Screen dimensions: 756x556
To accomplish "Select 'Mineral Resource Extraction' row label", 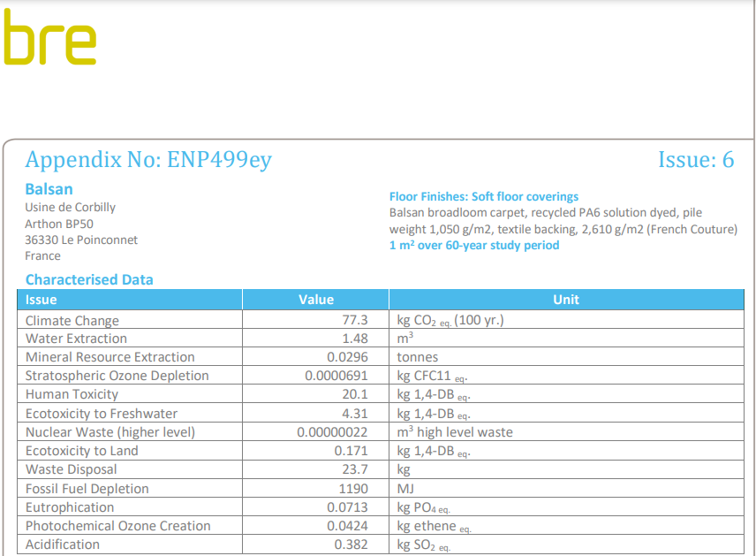I will [x=110, y=357].
